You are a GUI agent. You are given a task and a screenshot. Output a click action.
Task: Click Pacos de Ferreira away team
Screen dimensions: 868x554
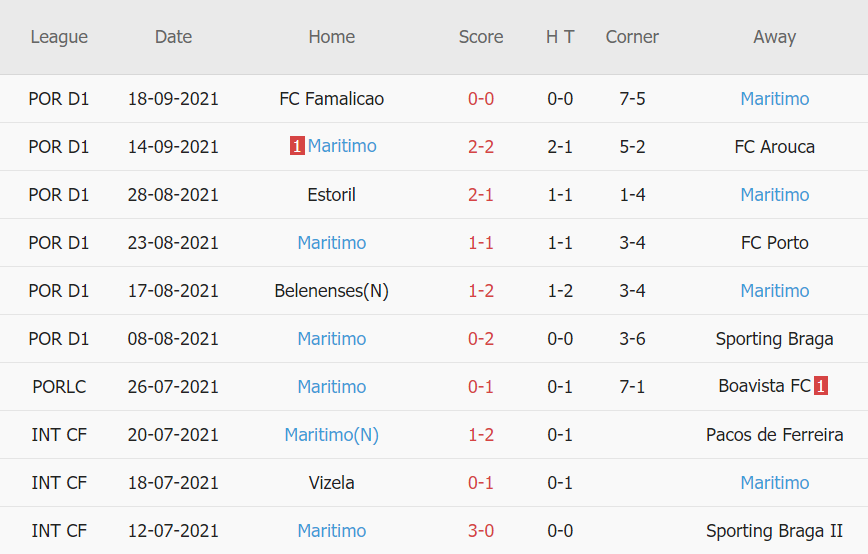point(774,435)
